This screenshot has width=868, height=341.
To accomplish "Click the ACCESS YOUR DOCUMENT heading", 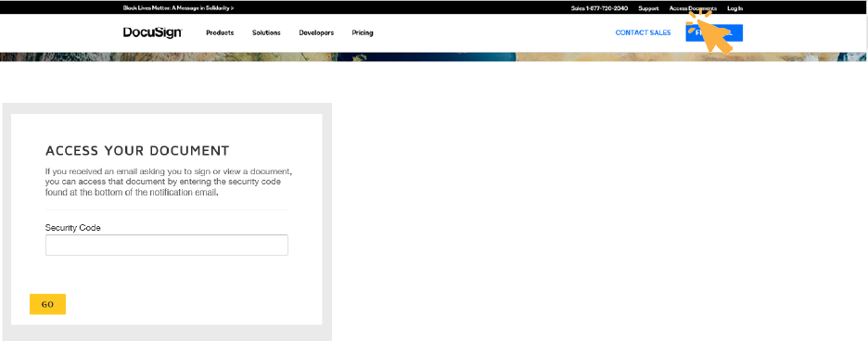I will (137, 150).
